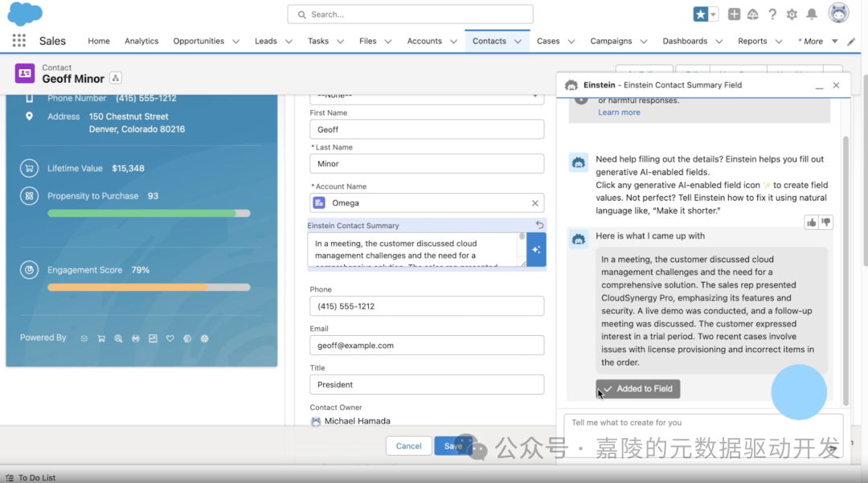Click the Engagement Score progress bar
Screen dimensions: 868x483
pyautogui.click(x=149, y=288)
